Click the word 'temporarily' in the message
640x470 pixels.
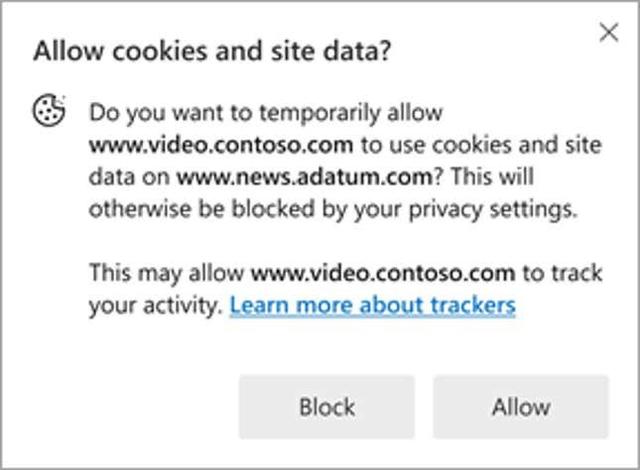tap(320, 113)
